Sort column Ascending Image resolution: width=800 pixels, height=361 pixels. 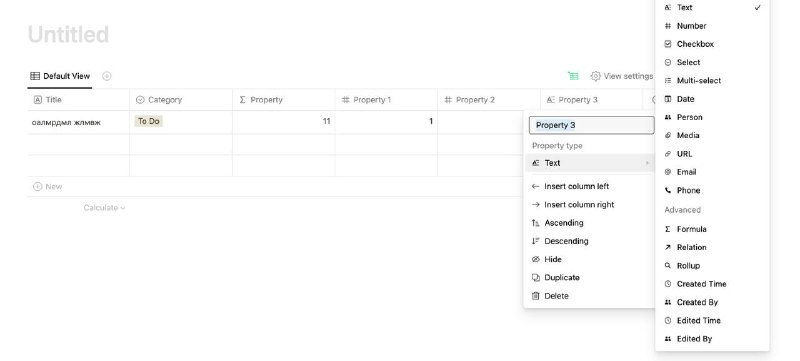[589, 223]
